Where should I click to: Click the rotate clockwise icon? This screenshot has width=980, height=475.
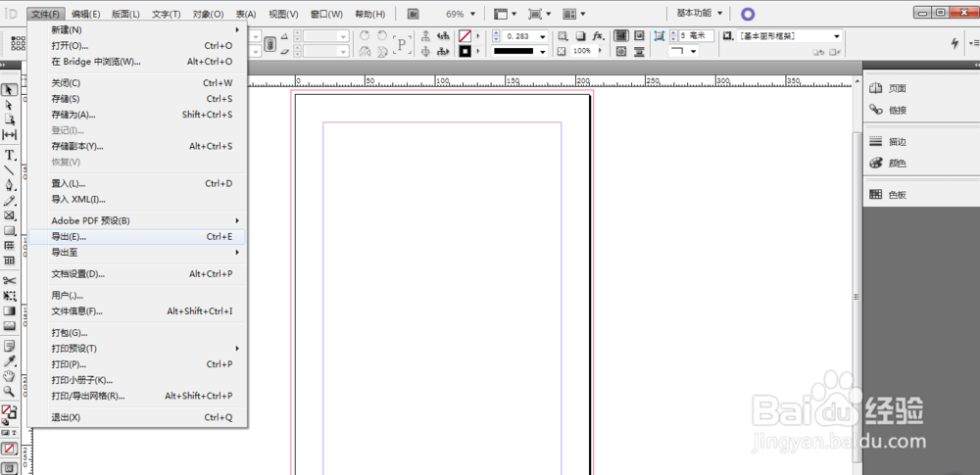365,36
